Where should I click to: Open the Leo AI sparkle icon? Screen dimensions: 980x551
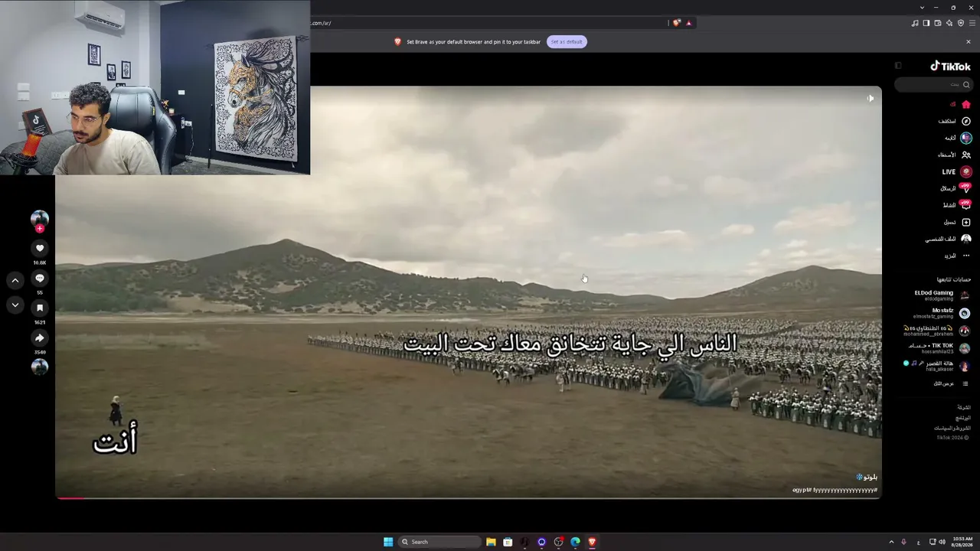pos(949,23)
